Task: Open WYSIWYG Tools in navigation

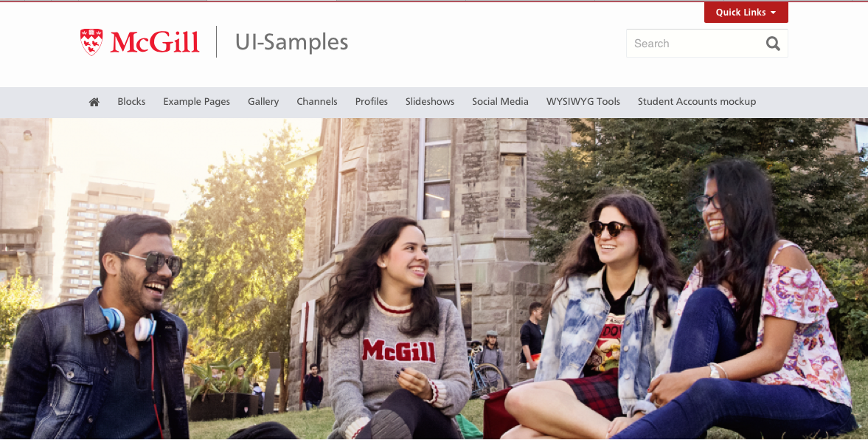Action: pos(583,101)
